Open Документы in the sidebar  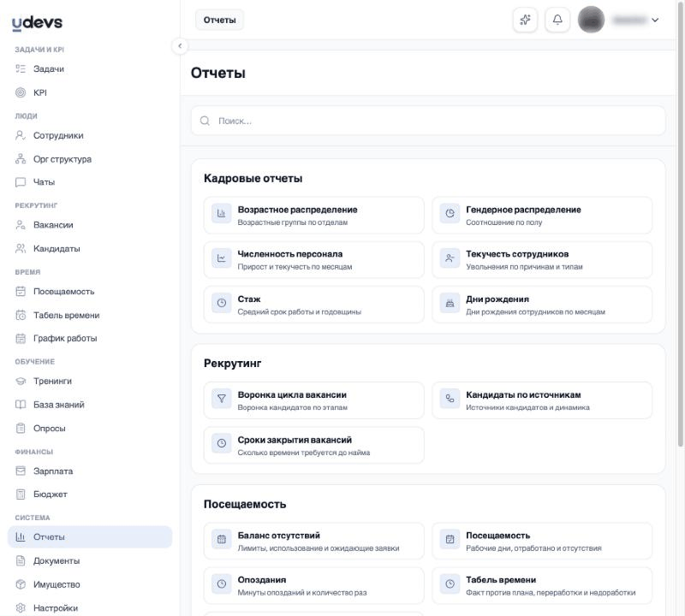(90, 561)
